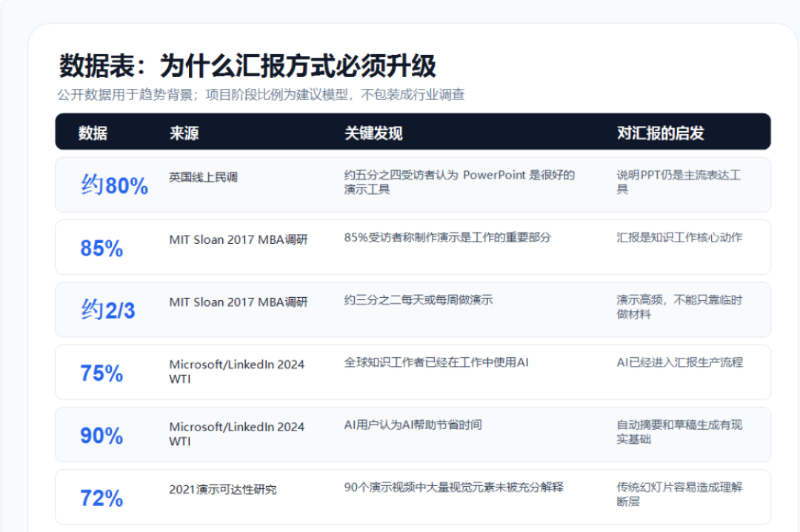Click the text 传统幻灯片容易造成理解断层
The width and height of the screenshot is (800, 532).
pos(679,494)
